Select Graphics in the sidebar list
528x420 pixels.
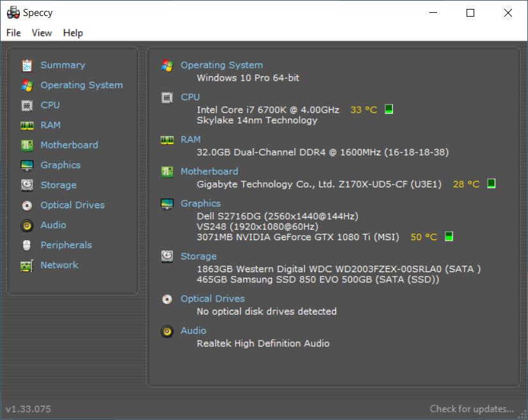61,165
